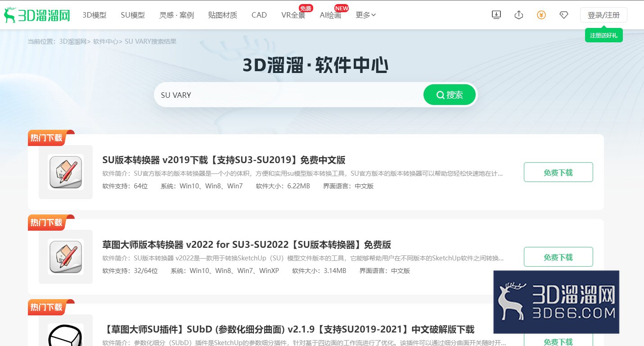Click the SU版本转换器 v2019 description text

tap(302, 173)
